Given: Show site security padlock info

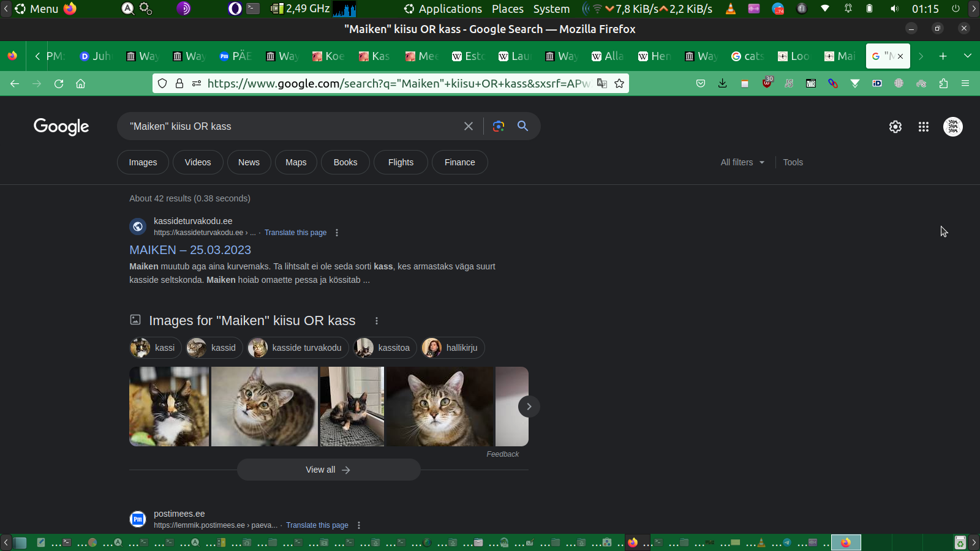Looking at the screenshot, I should pyautogui.click(x=179, y=84).
